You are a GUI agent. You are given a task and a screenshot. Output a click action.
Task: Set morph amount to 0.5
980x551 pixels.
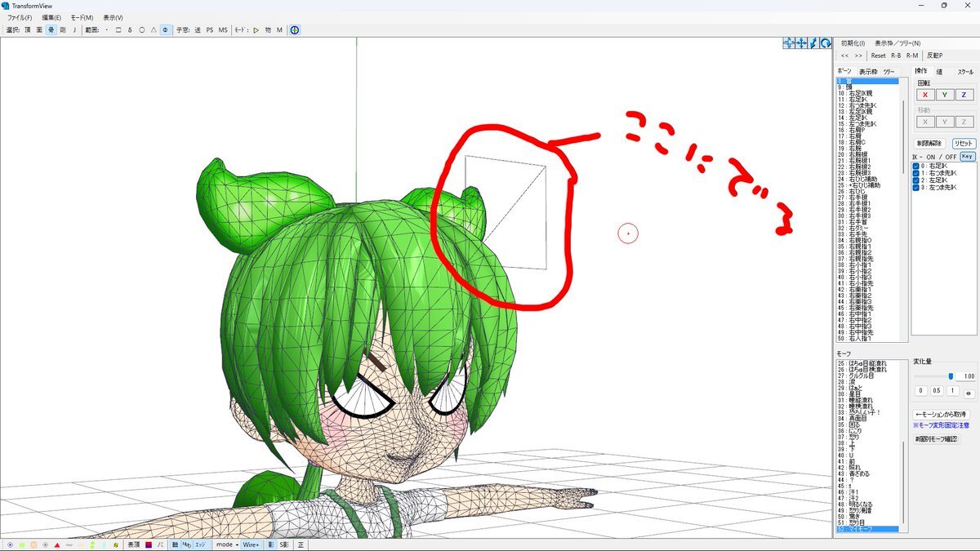(937, 390)
